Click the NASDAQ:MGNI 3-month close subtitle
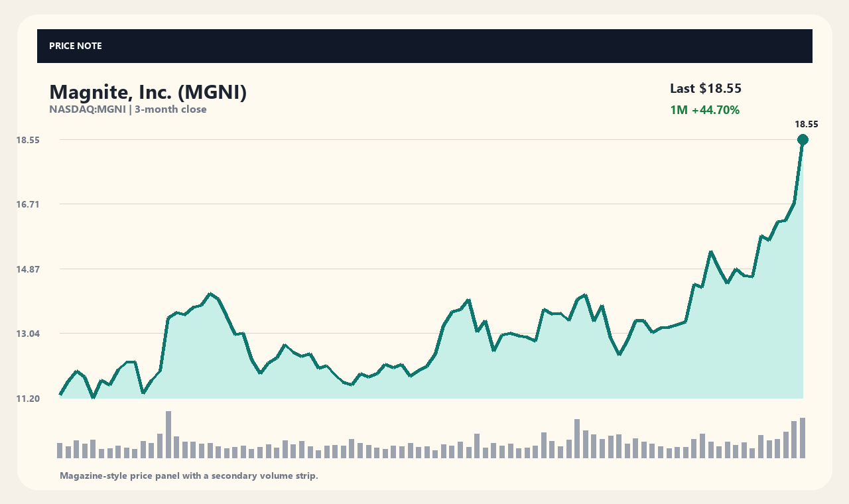849x504 pixels. pyautogui.click(x=128, y=109)
